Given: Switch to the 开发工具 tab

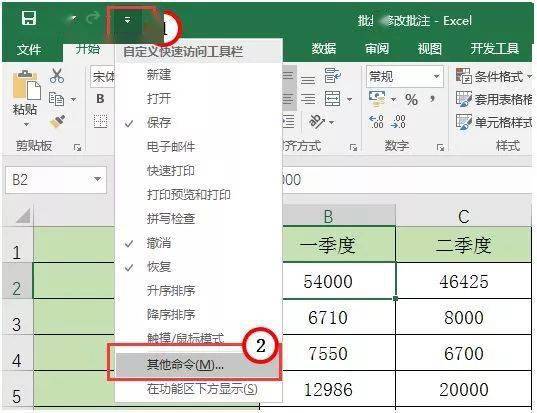Looking at the screenshot, I should (x=495, y=49).
